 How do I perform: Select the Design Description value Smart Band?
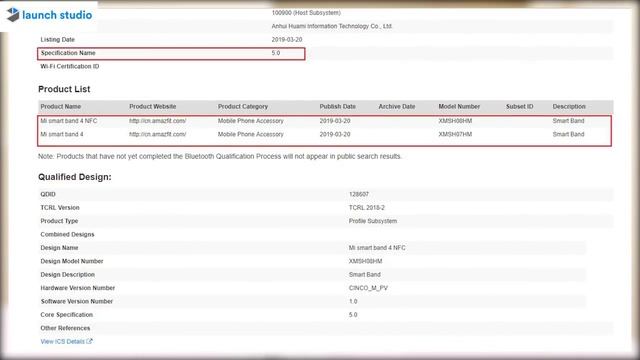pyautogui.click(x=364, y=275)
